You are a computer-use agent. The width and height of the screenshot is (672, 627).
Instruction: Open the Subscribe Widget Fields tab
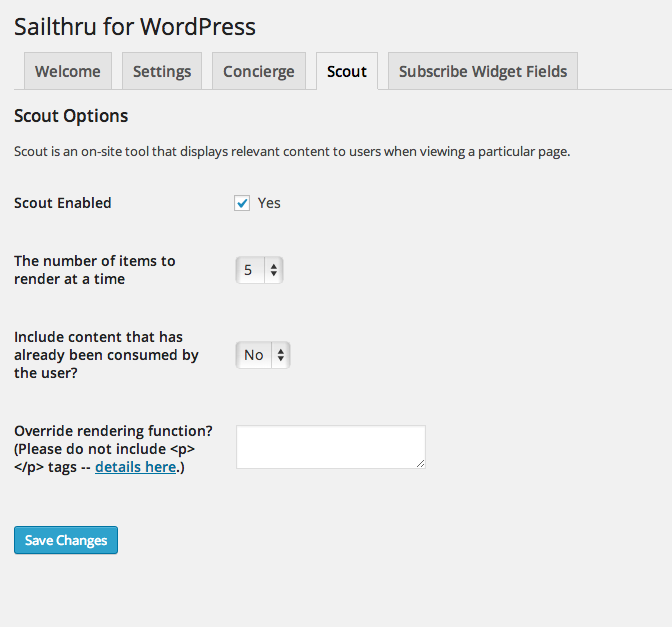tap(483, 71)
